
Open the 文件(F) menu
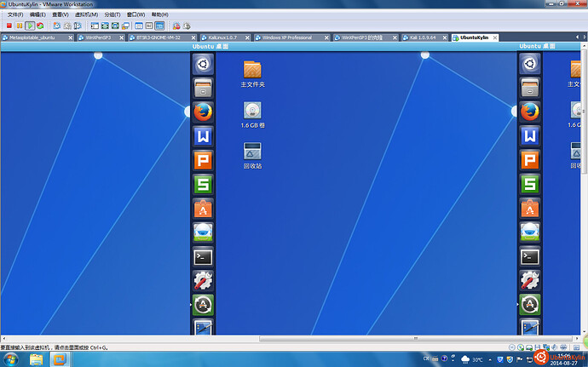pos(14,14)
